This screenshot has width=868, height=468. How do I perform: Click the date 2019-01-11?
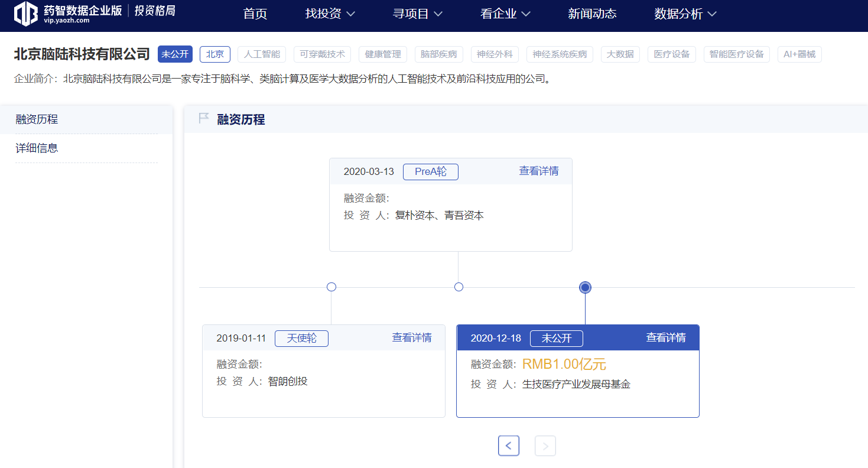click(241, 339)
